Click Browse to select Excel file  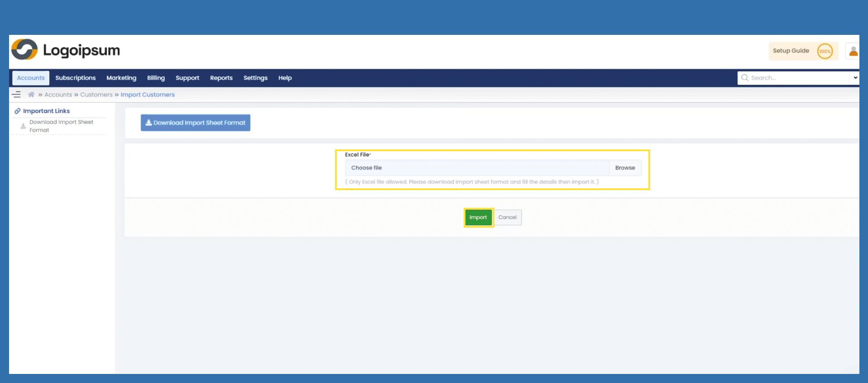click(625, 168)
